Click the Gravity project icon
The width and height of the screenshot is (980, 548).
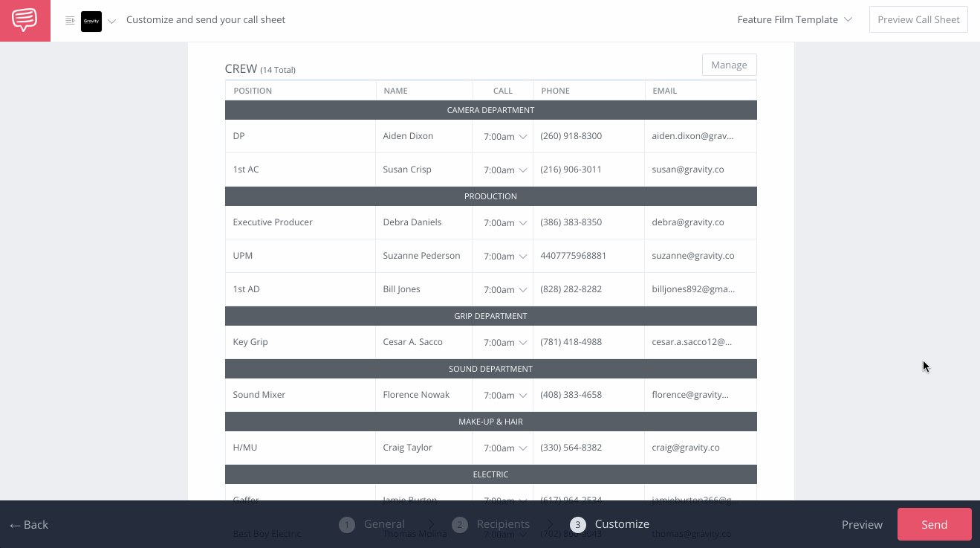click(91, 21)
